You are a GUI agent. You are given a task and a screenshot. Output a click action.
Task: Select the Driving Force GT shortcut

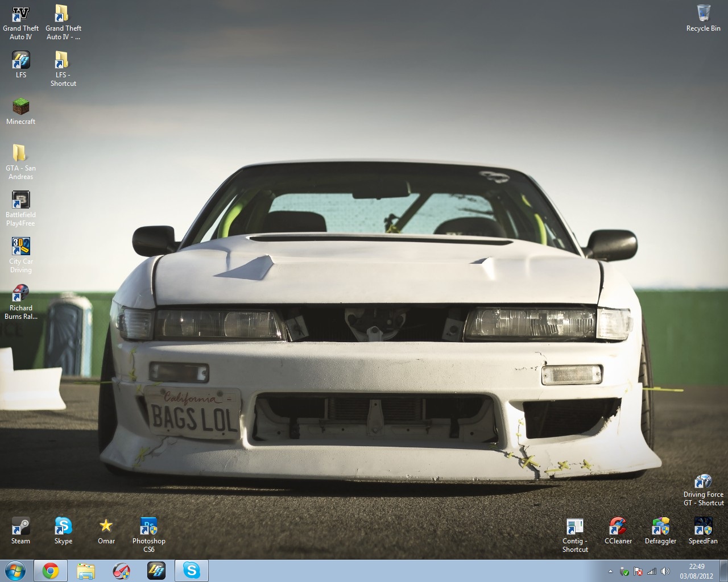click(704, 490)
